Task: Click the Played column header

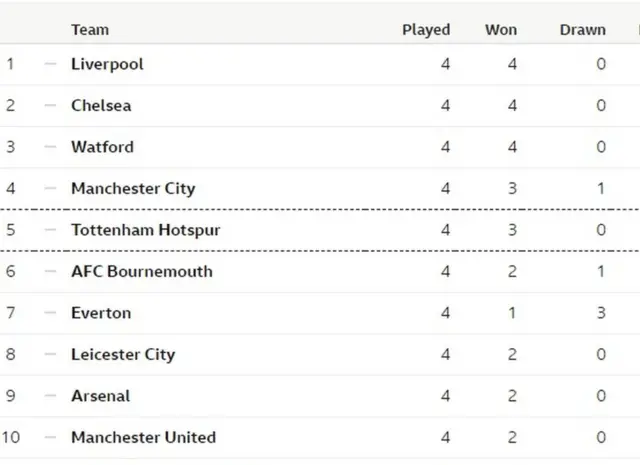Action: tap(426, 30)
